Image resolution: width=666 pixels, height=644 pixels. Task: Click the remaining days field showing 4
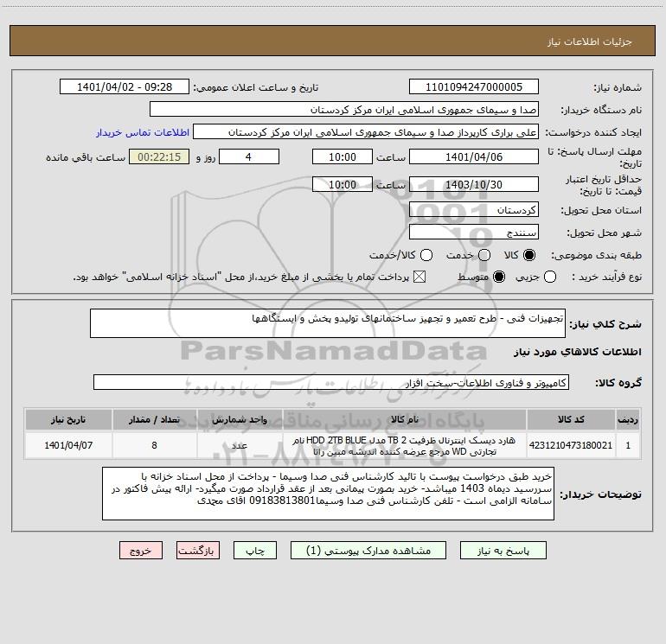tap(249, 156)
